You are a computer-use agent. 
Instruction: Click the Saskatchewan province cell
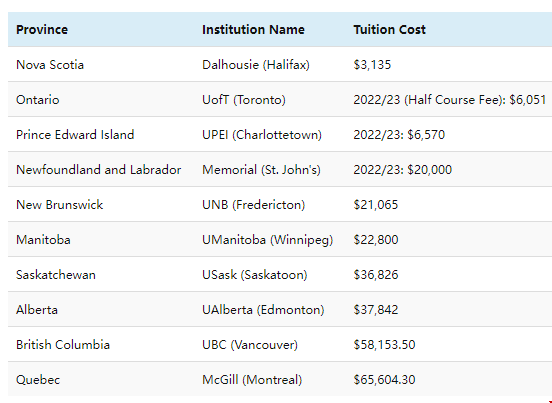click(x=56, y=275)
